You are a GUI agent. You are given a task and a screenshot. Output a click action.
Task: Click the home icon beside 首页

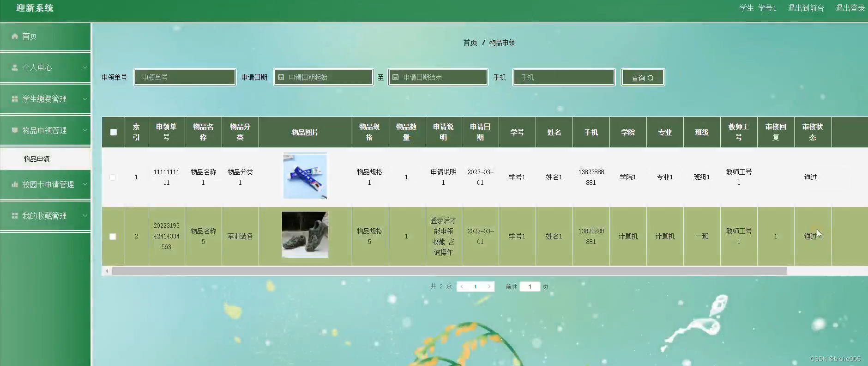(15, 36)
